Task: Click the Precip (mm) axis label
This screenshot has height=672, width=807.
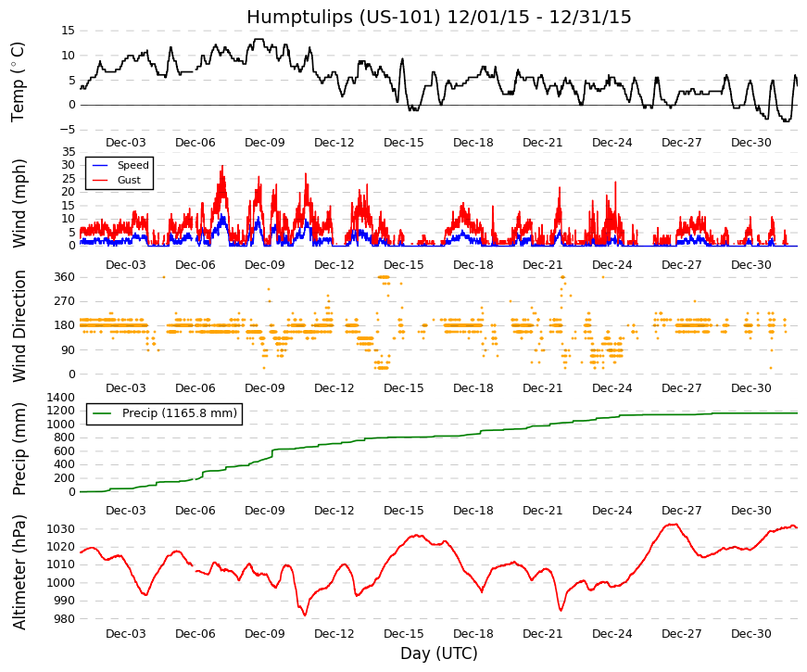Action: pos(19,450)
